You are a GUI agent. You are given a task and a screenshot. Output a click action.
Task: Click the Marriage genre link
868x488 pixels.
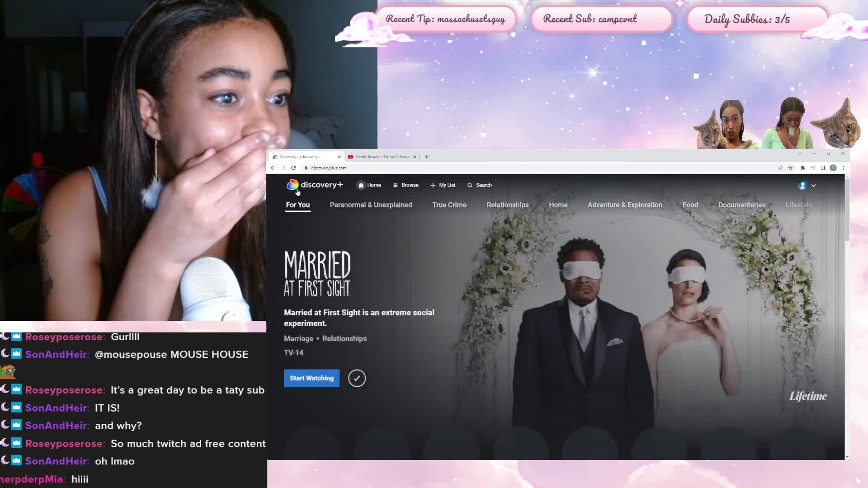tap(298, 338)
